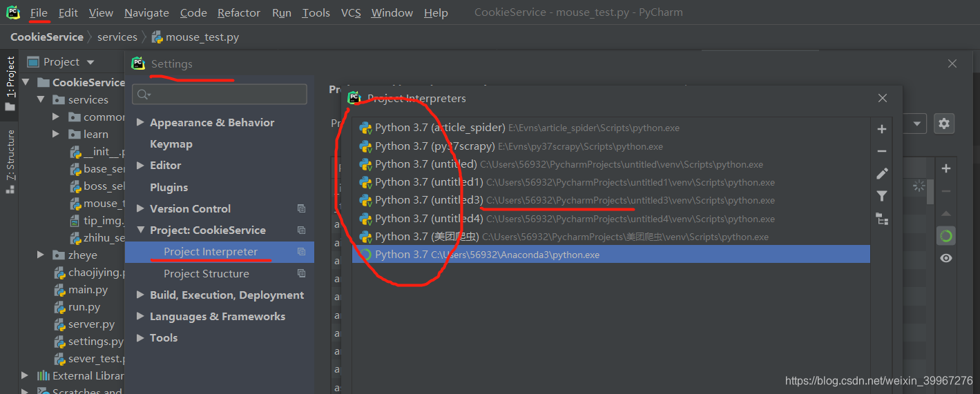Collapse the services folder in project tree
Viewport: 980px width, 394px height.
pos(42,99)
